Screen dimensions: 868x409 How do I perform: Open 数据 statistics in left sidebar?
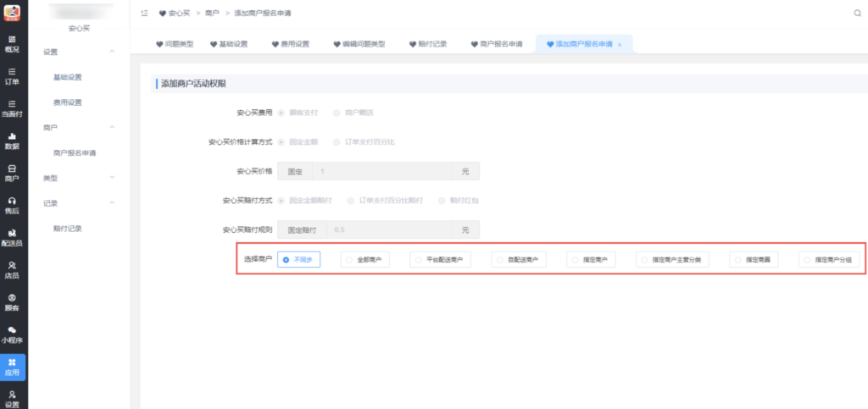point(12,141)
